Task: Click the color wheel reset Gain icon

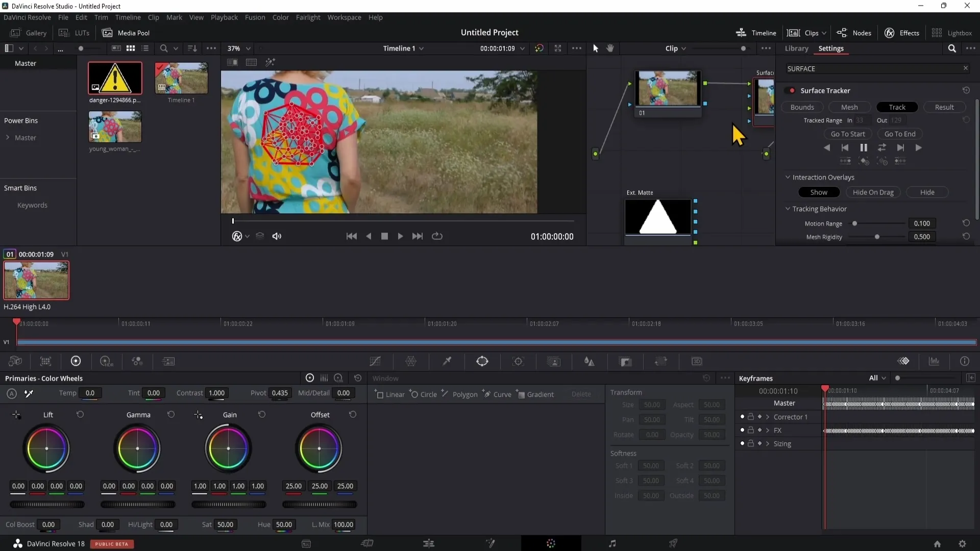Action: point(261,414)
